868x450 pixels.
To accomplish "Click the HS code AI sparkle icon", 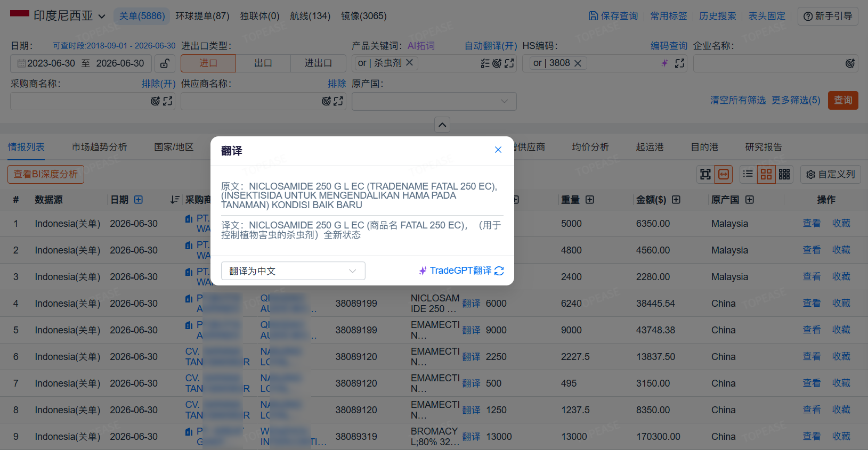I will (x=664, y=63).
